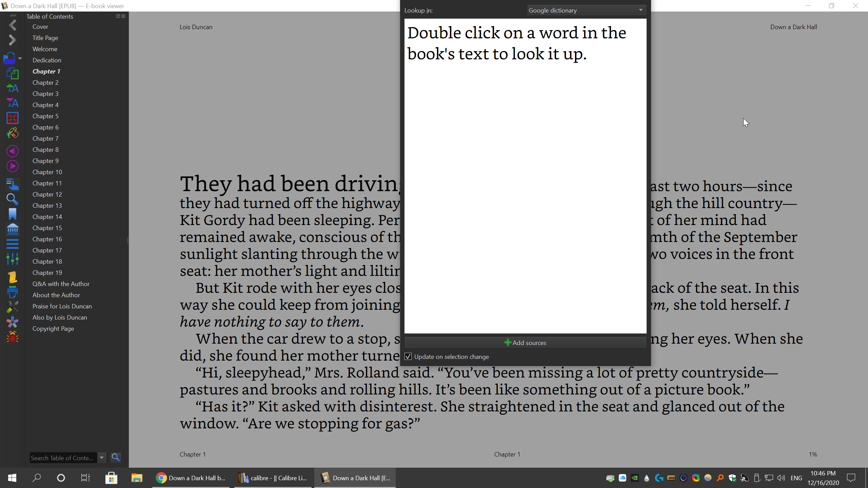Click the decrease font size icon
The height and width of the screenshot is (488, 868).
coord(13,103)
